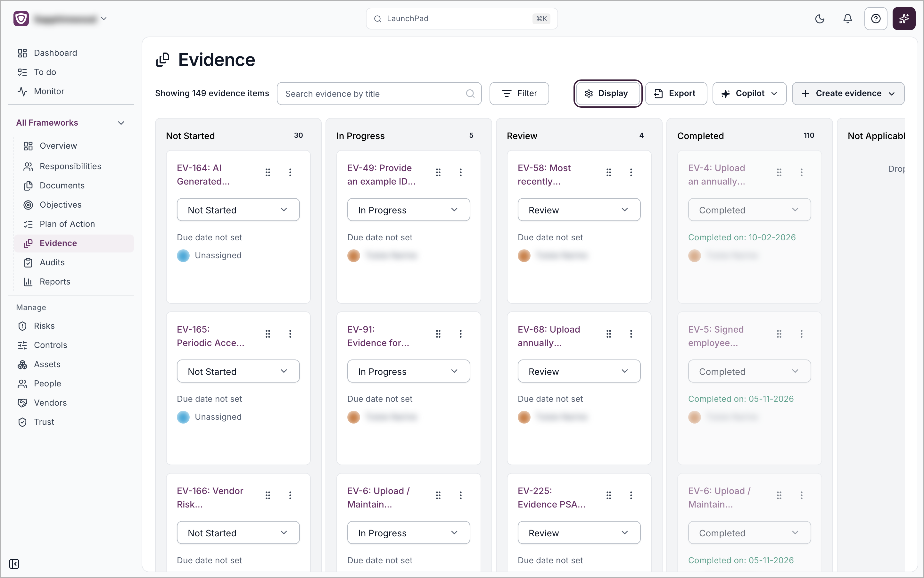Image resolution: width=924 pixels, height=578 pixels.
Task: Toggle dark mode with the moon icon
Action: point(820,19)
